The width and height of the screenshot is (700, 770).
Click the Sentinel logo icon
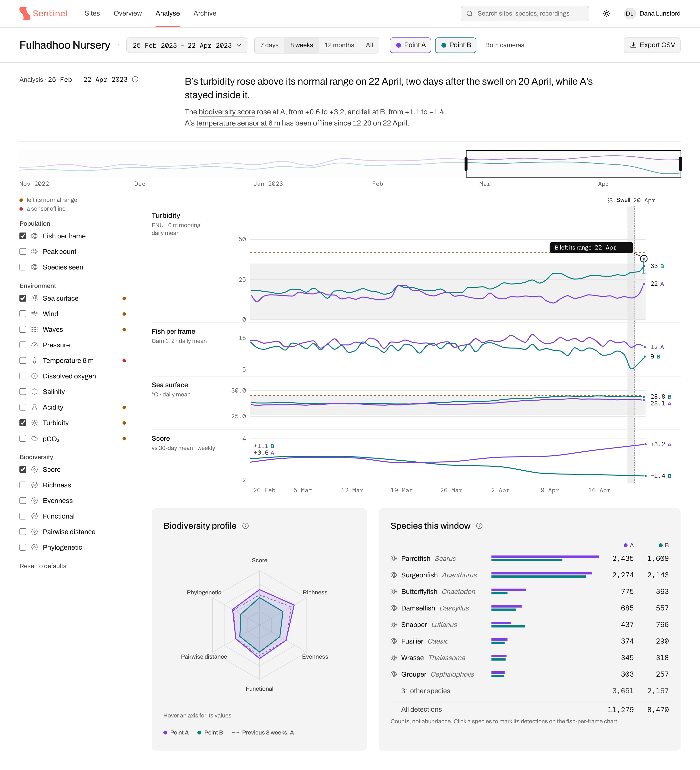point(25,13)
